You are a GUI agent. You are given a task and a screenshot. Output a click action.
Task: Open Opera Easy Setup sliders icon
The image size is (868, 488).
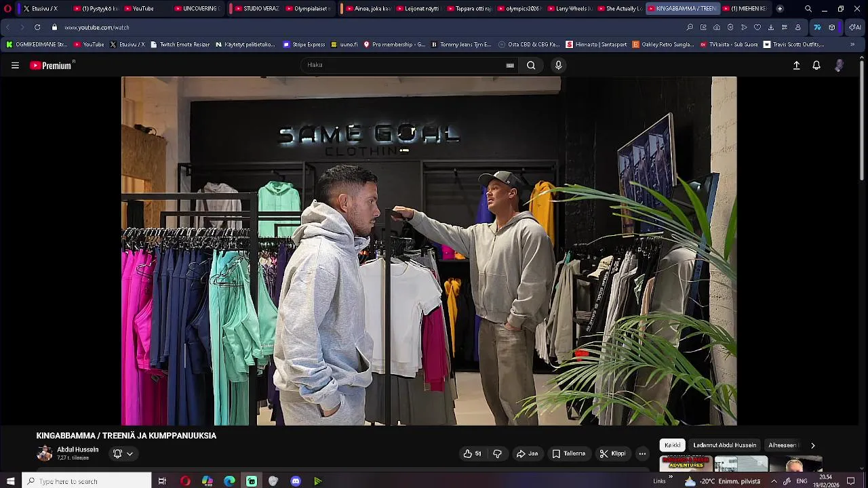pos(785,27)
